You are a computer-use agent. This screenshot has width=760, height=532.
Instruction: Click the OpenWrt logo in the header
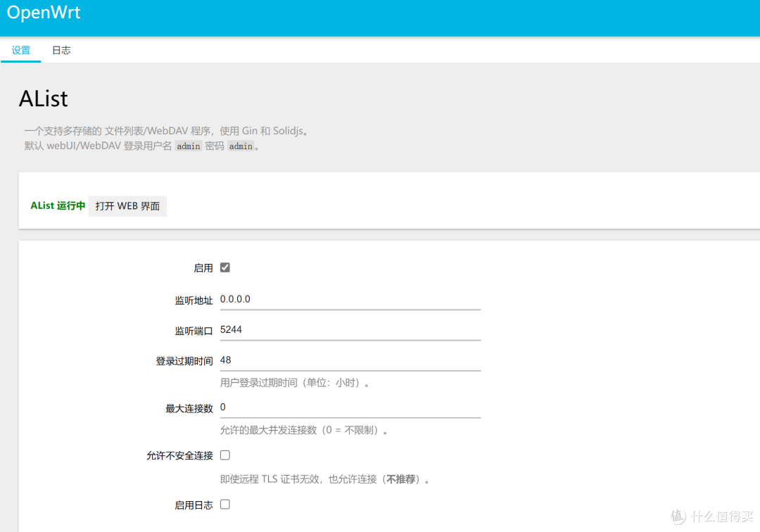(x=44, y=12)
